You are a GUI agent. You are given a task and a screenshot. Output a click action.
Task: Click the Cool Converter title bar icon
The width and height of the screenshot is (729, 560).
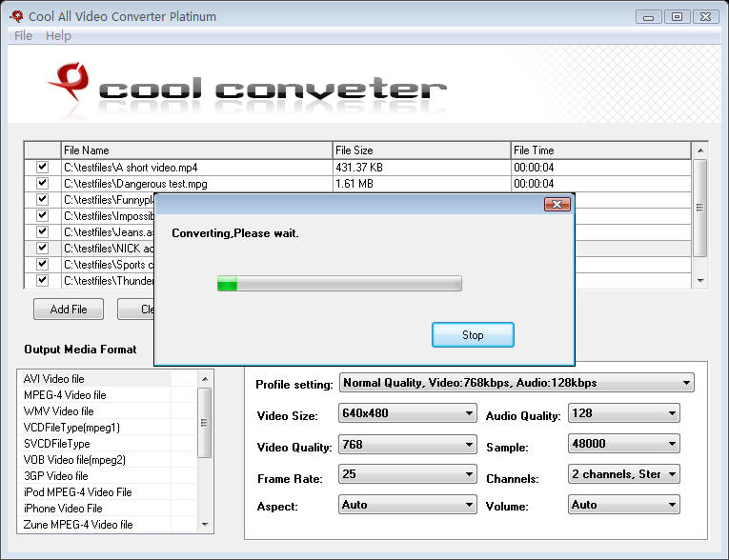point(17,16)
